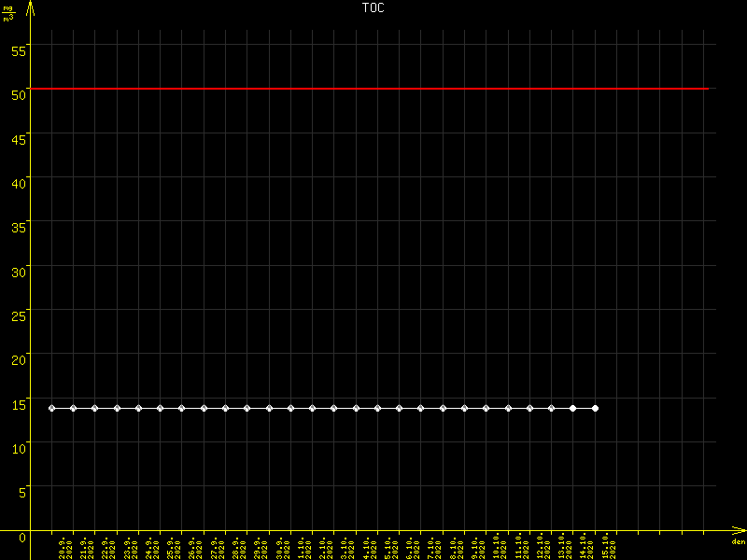The image size is (747, 560).
Task: Click the 30 Y-axis value label
Action: coord(17,272)
